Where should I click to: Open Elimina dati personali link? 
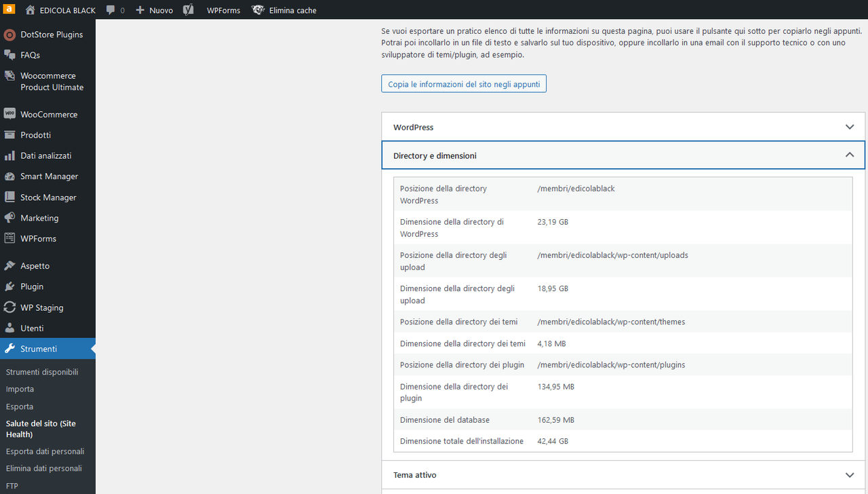(x=44, y=468)
